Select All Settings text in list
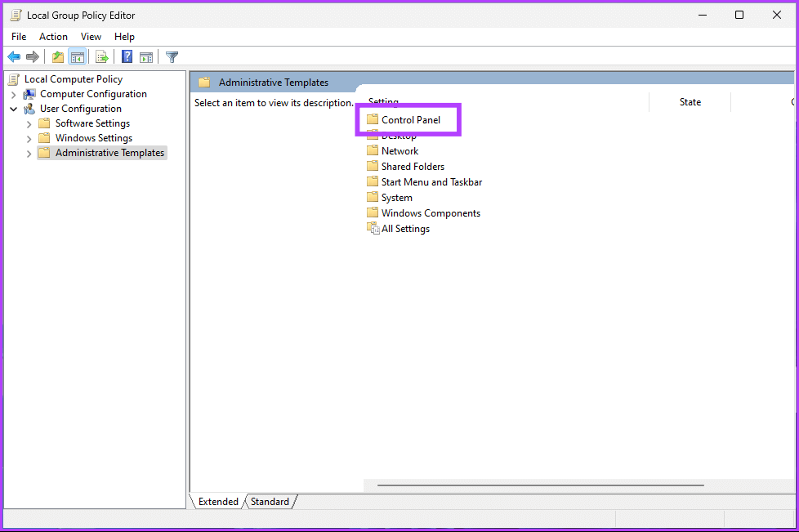 point(405,228)
